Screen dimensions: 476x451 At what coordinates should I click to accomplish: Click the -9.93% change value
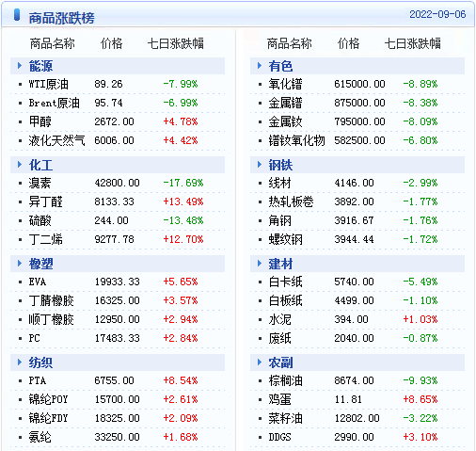point(420,380)
